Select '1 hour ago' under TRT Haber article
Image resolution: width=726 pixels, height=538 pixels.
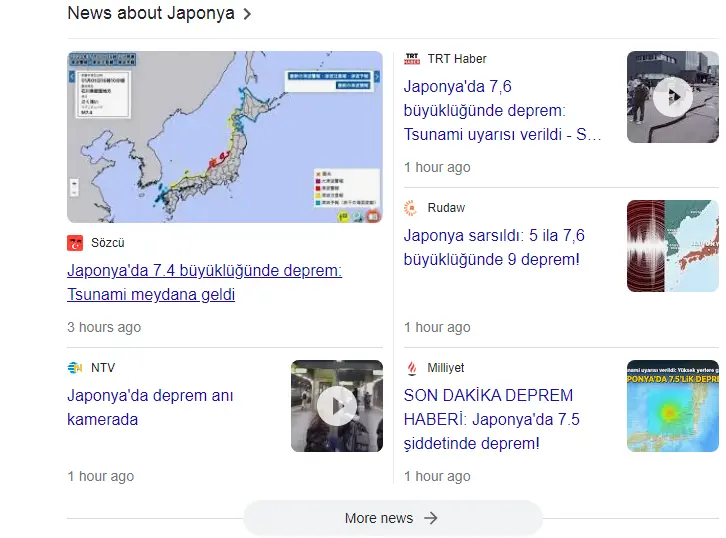tap(437, 167)
